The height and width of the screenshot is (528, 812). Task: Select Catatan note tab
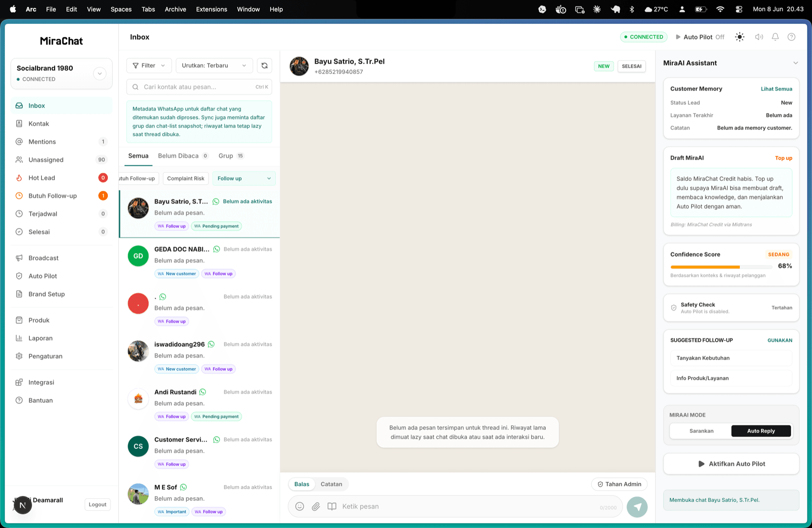331,484
